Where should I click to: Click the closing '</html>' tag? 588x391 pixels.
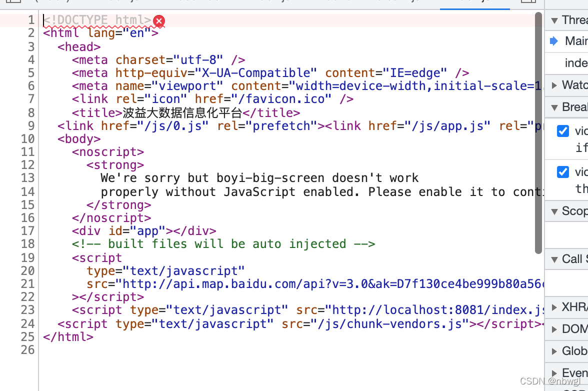click(x=68, y=337)
